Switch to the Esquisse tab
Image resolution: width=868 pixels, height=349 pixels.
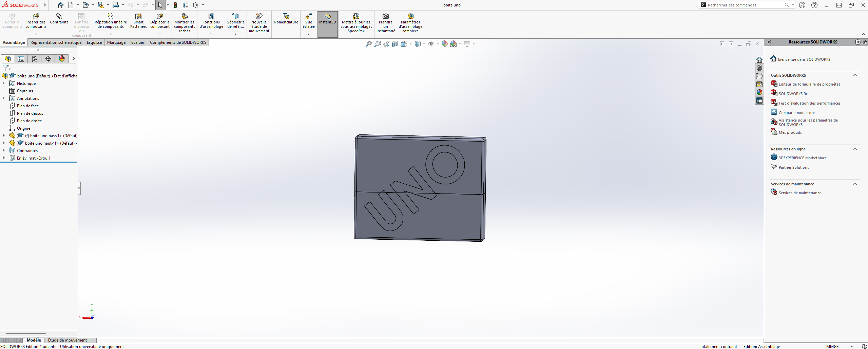(94, 42)
